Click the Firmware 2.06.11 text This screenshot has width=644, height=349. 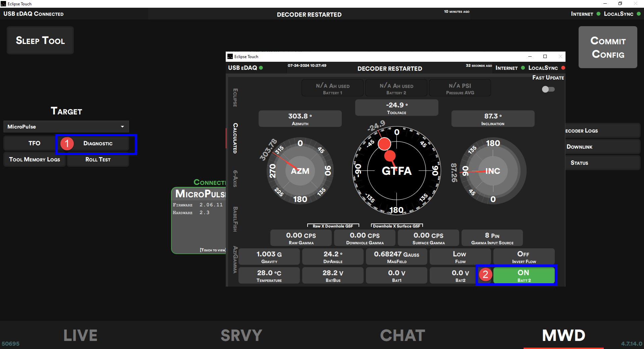click(x=198, y=205)
